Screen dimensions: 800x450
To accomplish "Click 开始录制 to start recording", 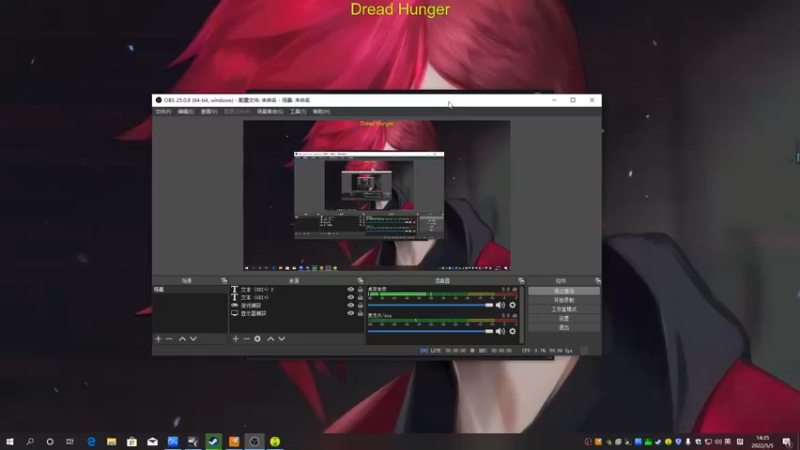I will [564, 300].
